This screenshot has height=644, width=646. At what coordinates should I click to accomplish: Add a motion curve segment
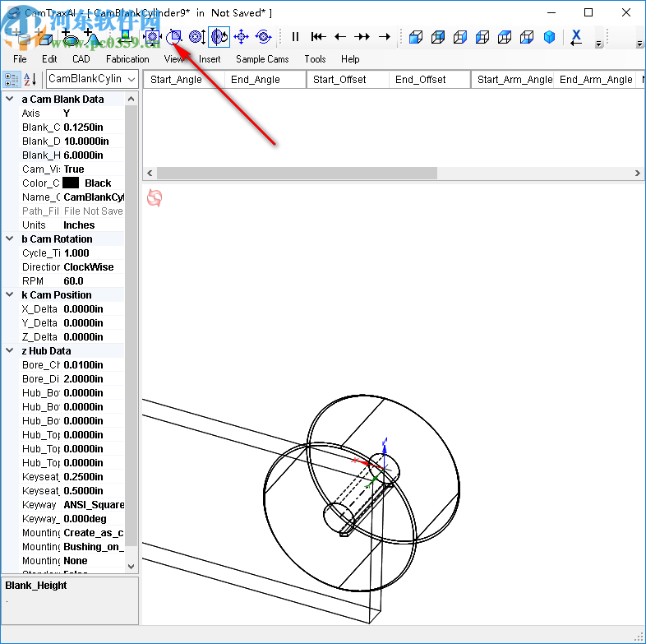(93, 38)
